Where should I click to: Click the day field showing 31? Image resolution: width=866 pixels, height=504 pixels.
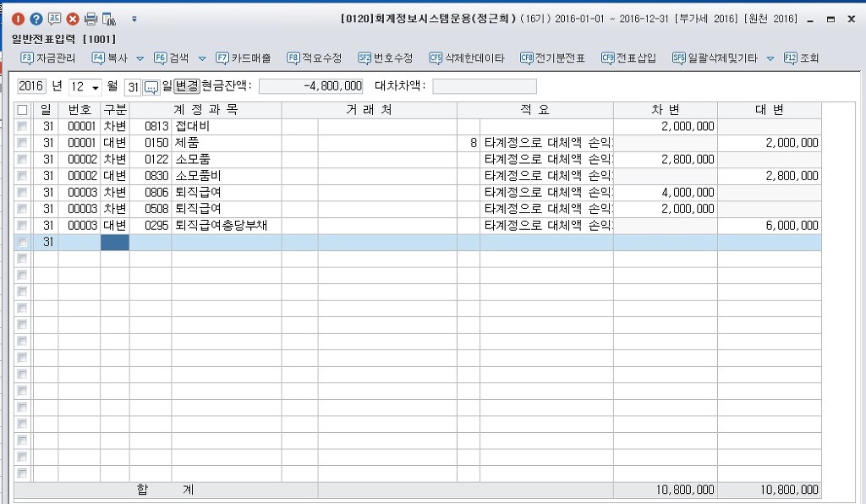(x=133, y=86)
